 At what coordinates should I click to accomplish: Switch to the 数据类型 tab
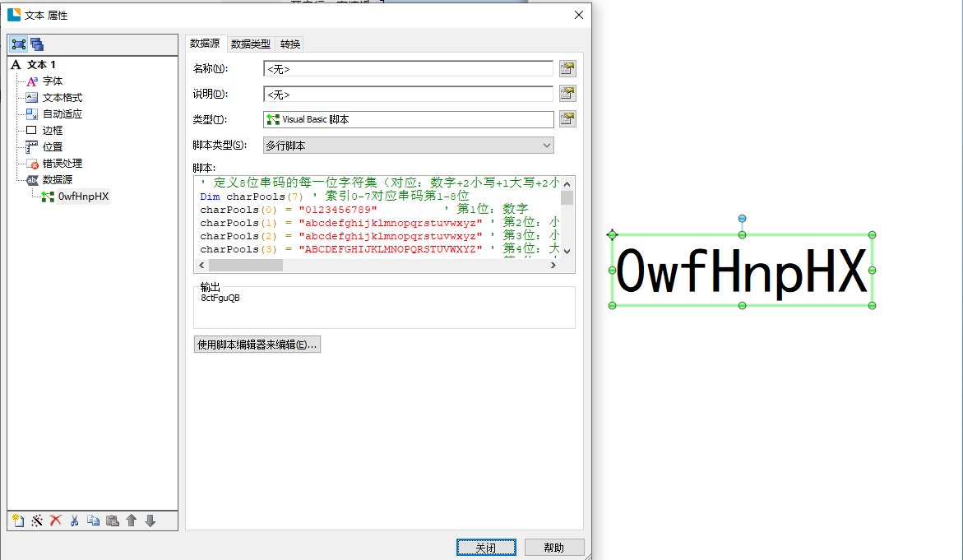(x=250, y=44)
